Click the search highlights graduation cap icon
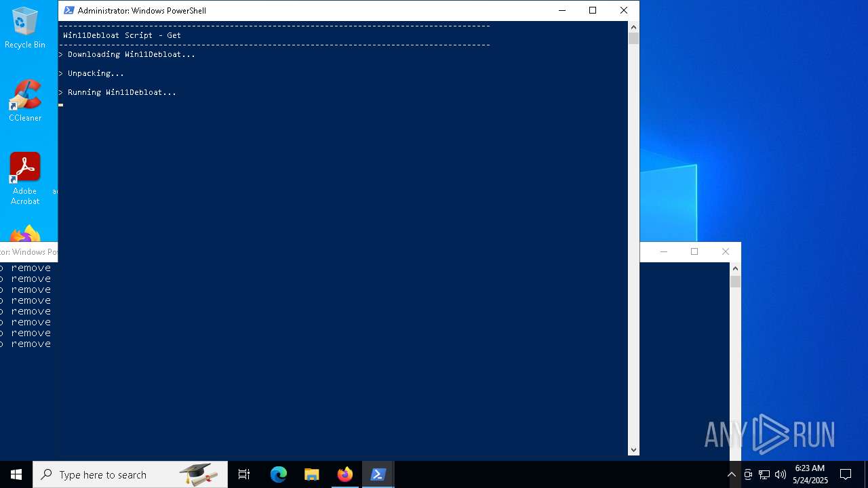 198,474
